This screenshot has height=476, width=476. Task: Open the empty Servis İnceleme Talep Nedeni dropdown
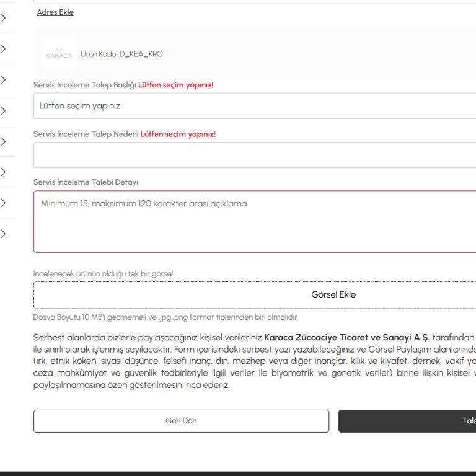coord(254,155)
